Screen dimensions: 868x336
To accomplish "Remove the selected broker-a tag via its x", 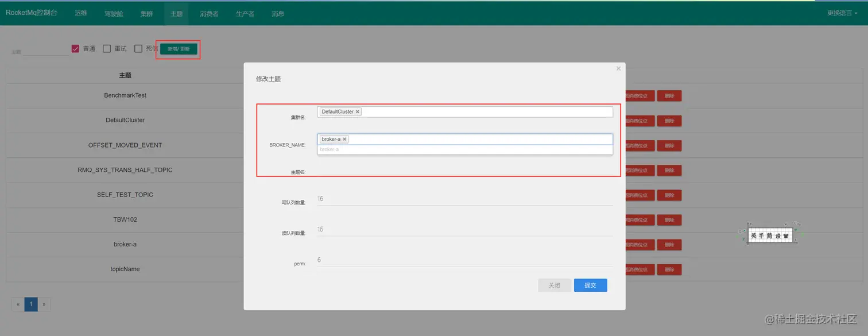I will click(344, 140).
